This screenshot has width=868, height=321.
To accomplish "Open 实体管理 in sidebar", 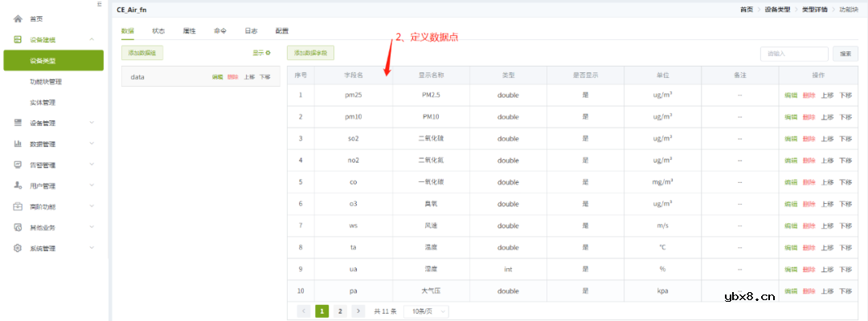I will point(42,102).
